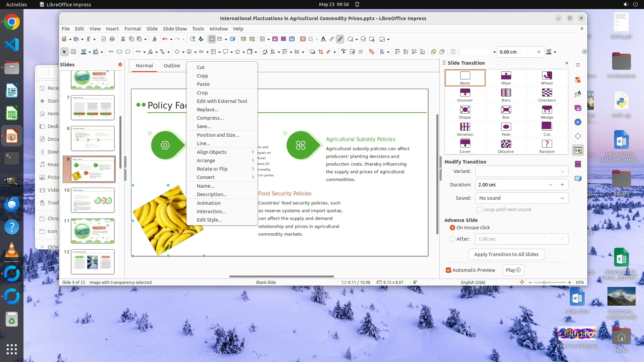Uncheck Automatic Preview checkbox
The width and height of the screenshot is (644, 362).
448,270
